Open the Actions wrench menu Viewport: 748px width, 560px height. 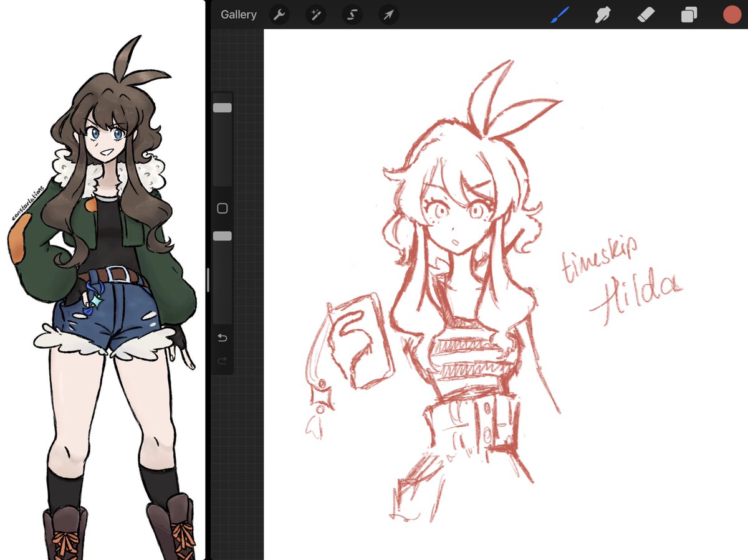279,14
